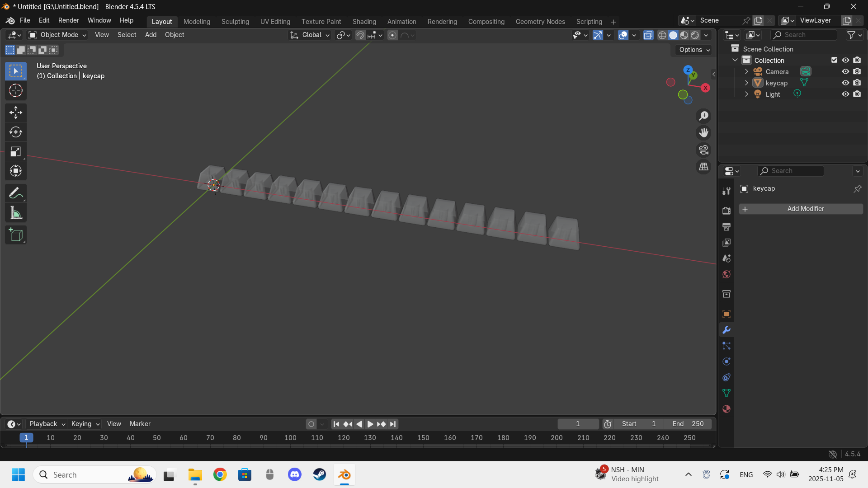The width and height of the screenshot is (868, 488).
Task: Open the Object Mode dropdown
Action: point(57,35)
